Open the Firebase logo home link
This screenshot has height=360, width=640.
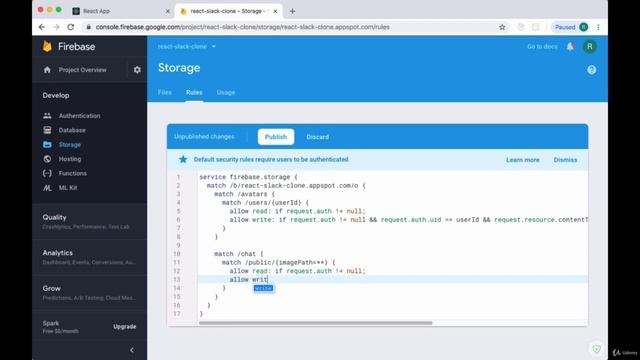(69, 47)
